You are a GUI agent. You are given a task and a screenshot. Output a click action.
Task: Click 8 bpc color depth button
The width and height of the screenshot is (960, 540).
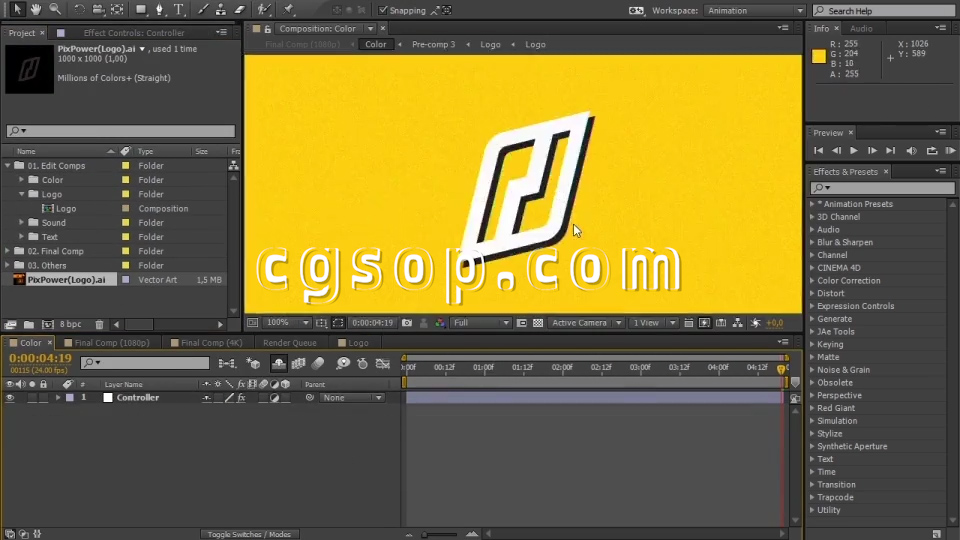(x=70, y=324)
